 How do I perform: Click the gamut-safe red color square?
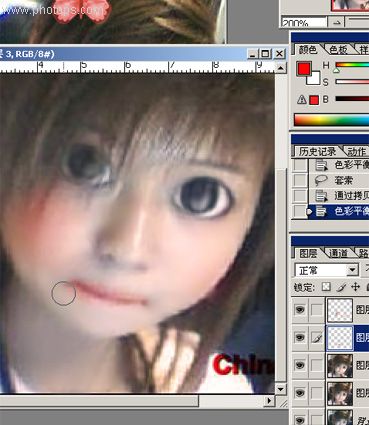314,100
